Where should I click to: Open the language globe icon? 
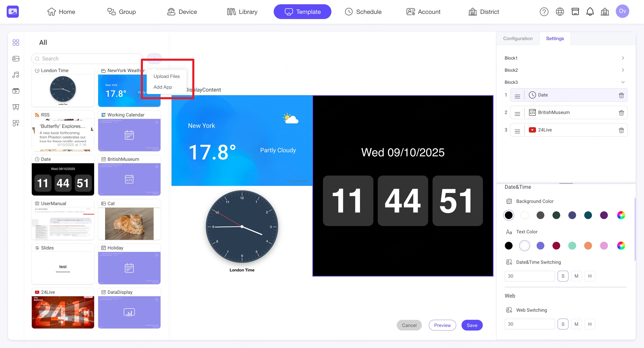click(x=559, y=12)
